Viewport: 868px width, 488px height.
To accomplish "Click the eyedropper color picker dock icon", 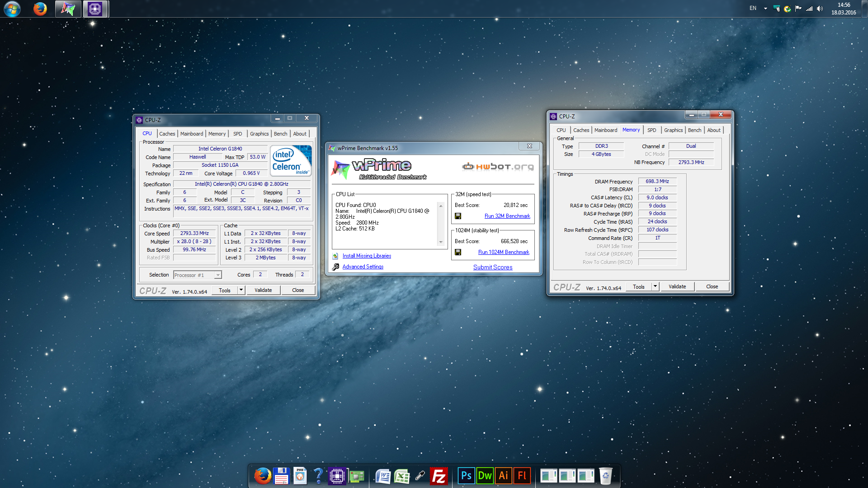I will 420,476.
